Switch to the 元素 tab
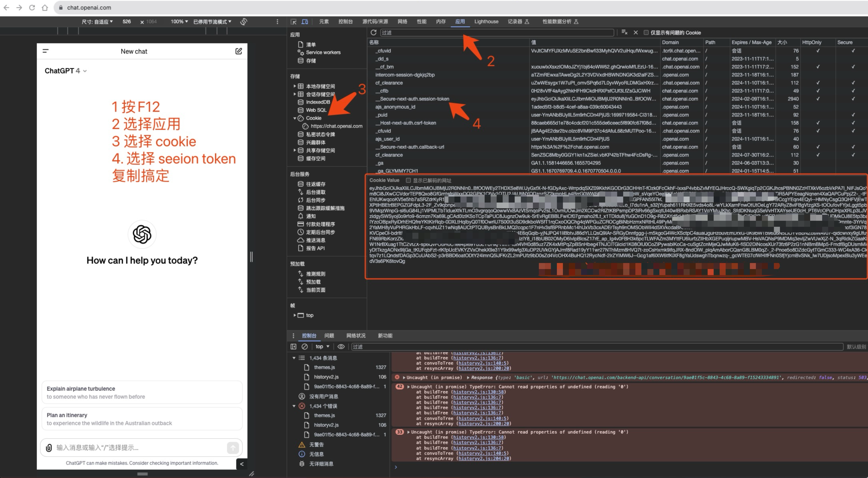 [324, 22]
